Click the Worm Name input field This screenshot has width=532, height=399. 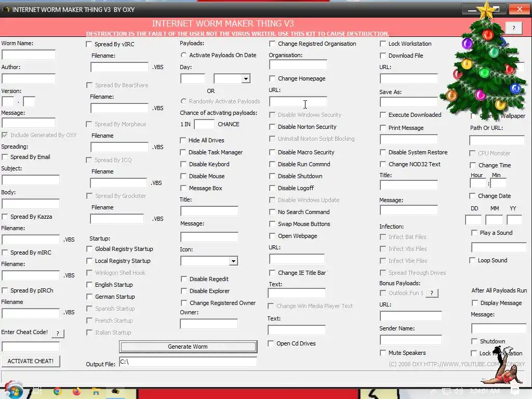pyautogui.click(x=29, y=55)
